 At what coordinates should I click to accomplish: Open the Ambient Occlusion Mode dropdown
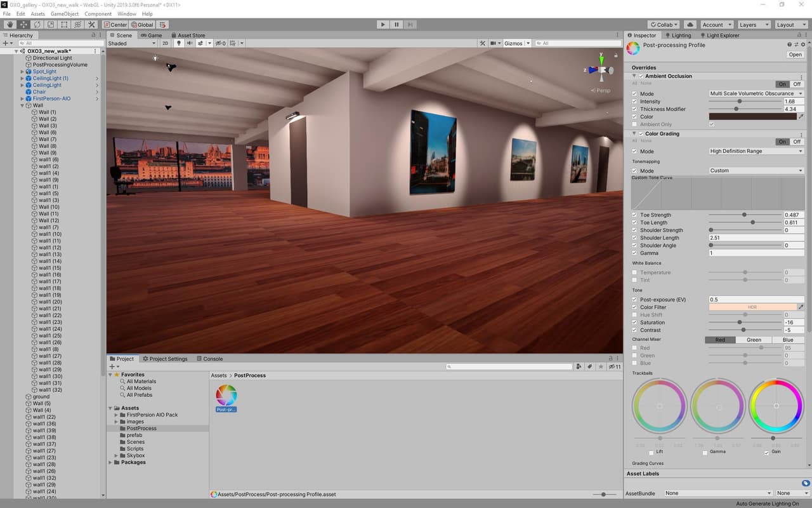pyautogui.click(x=756, y=93)
